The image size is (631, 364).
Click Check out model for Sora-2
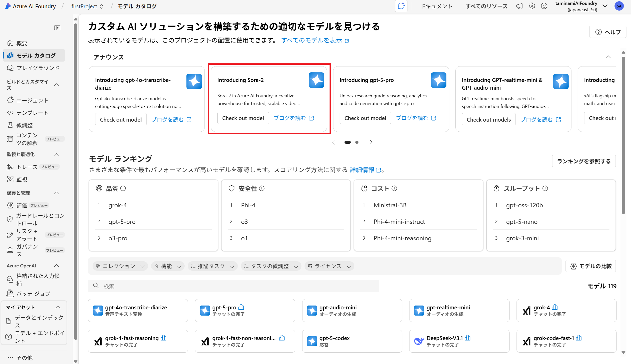(243, 118)
